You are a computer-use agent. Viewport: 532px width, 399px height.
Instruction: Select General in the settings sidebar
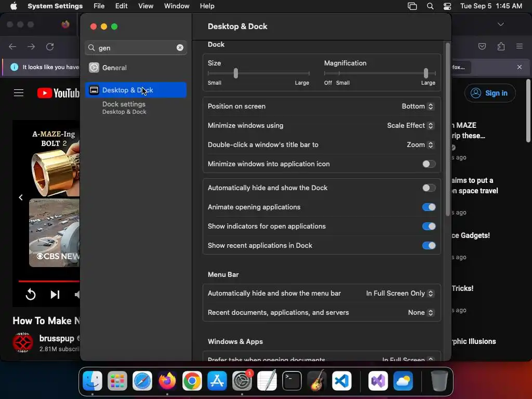tap(136, 68)
